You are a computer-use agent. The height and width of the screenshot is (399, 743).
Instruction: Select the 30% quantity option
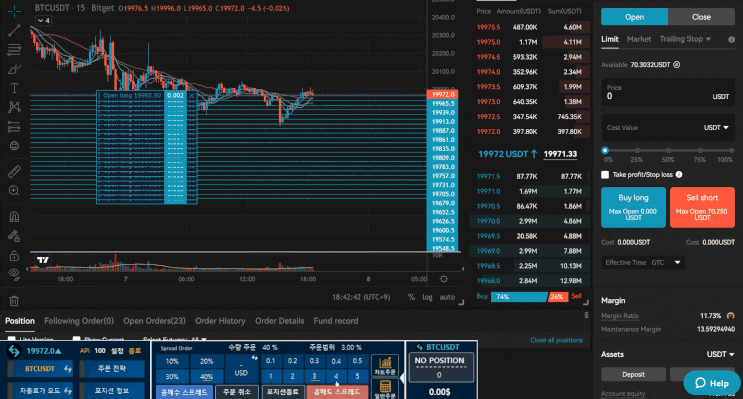[x=172, y=376]
